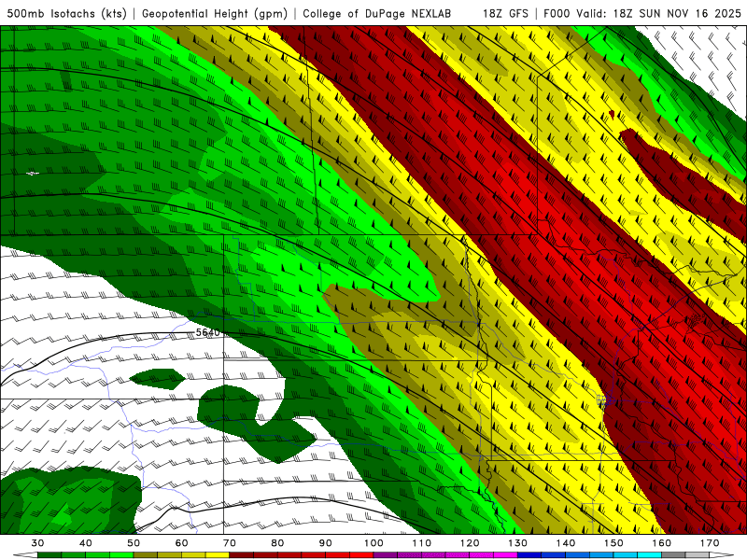Click the legend value 140
This screenshot has height=560, width=747.
tap(566, 543)
